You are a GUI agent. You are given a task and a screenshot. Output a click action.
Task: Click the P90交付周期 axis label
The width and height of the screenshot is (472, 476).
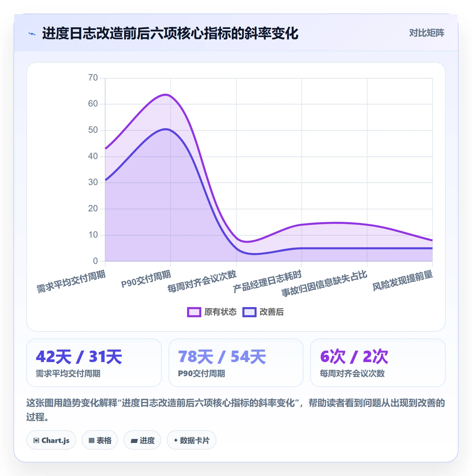[x=146, y=279]
